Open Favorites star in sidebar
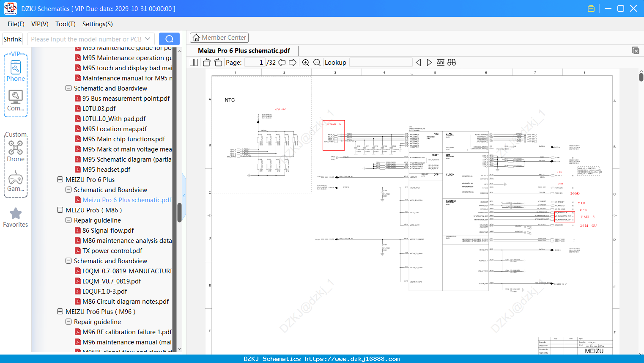The width and height of the screenshot is (644, 363). (x=16, y=218)
